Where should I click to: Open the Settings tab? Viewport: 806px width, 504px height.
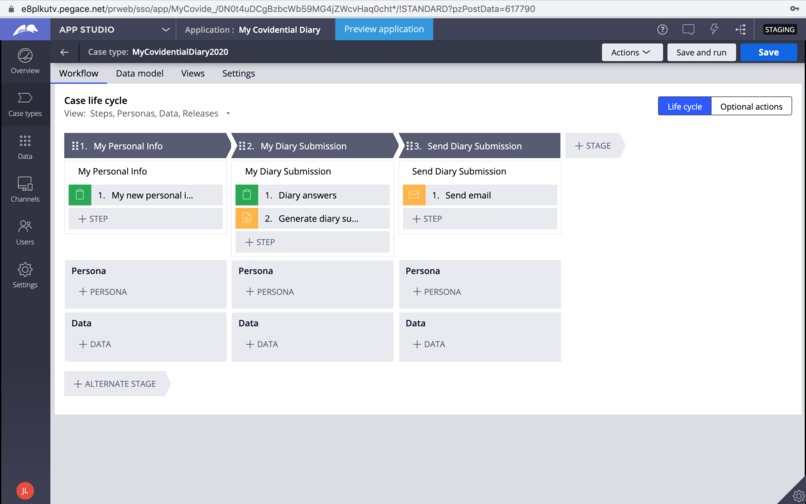click(x=239, y=74)
